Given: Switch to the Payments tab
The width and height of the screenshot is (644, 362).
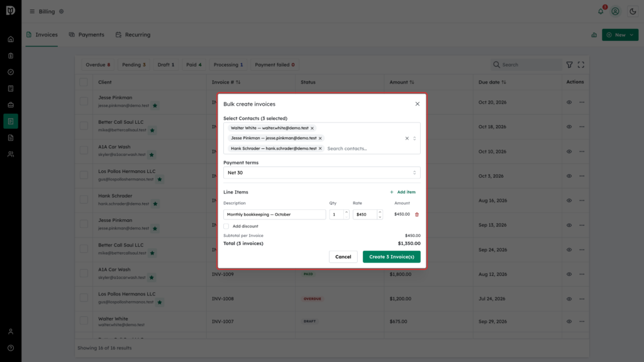Looking at the screenshot, I should (87, 35).
